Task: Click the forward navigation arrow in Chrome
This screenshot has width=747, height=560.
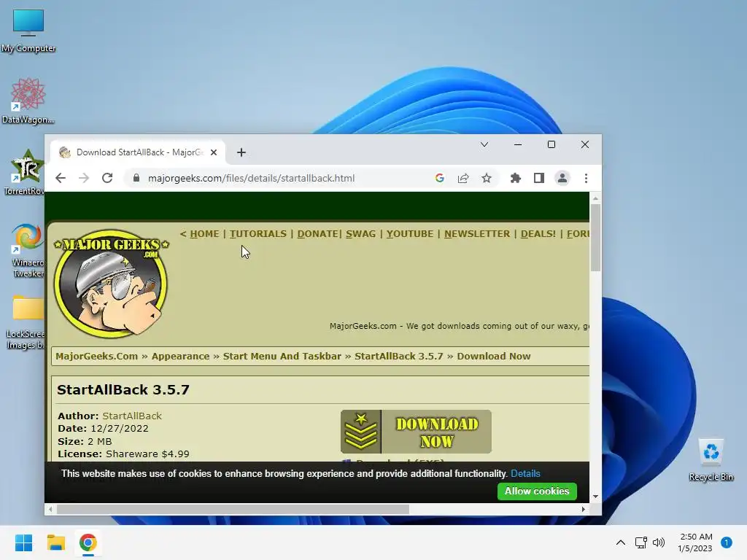Action: point(84,178)
